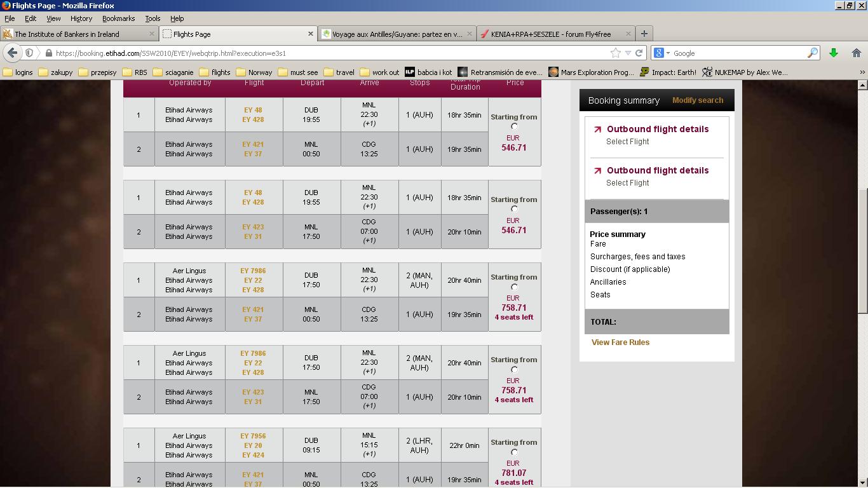
Task: Open the RBS bookmark folder
Action: (135, 72)
